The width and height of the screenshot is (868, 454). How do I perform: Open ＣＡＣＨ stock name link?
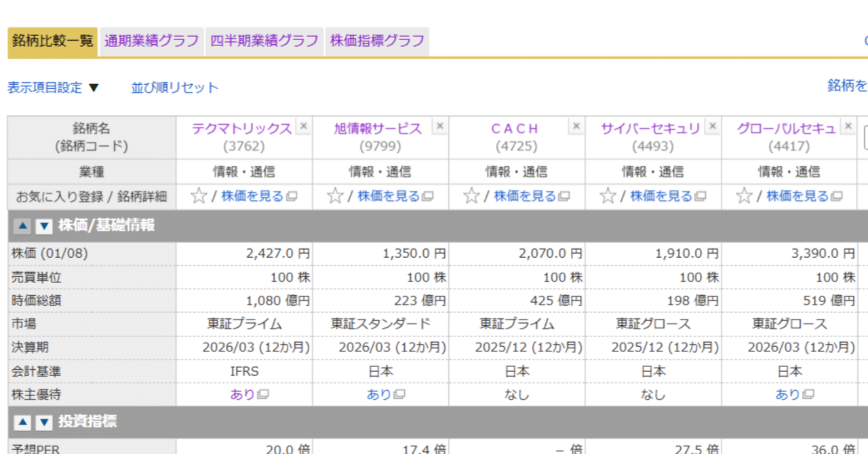(x=514, y=128)
